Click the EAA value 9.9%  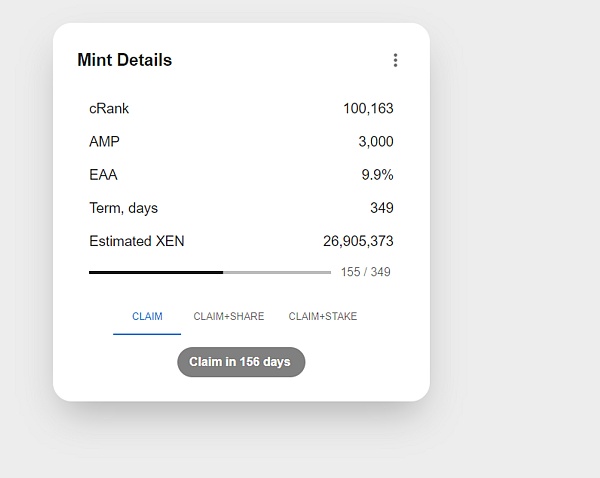(377, 175)
